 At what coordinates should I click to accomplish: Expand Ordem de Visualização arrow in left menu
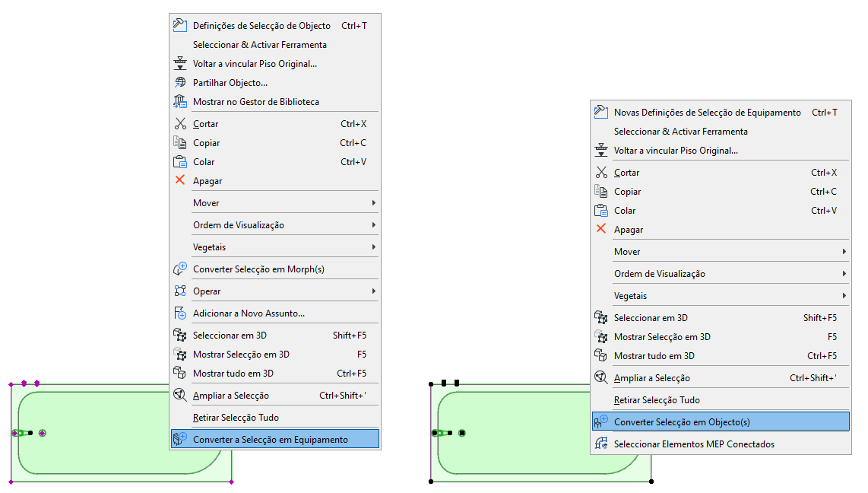click(374, 225)
